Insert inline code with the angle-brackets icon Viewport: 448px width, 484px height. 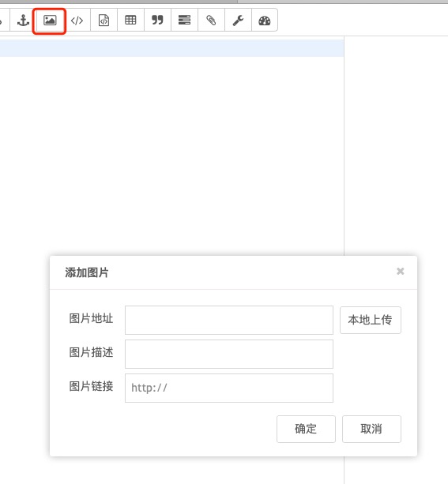77,21
